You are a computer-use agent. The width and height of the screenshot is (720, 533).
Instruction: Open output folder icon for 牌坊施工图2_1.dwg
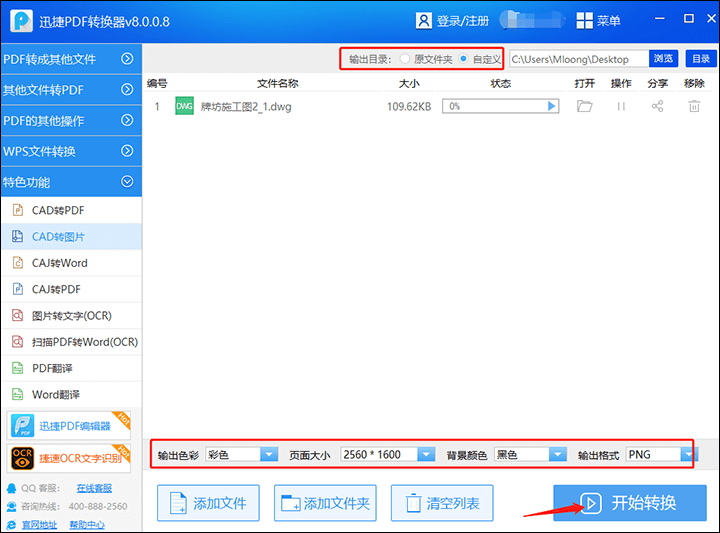click(584, 106)
